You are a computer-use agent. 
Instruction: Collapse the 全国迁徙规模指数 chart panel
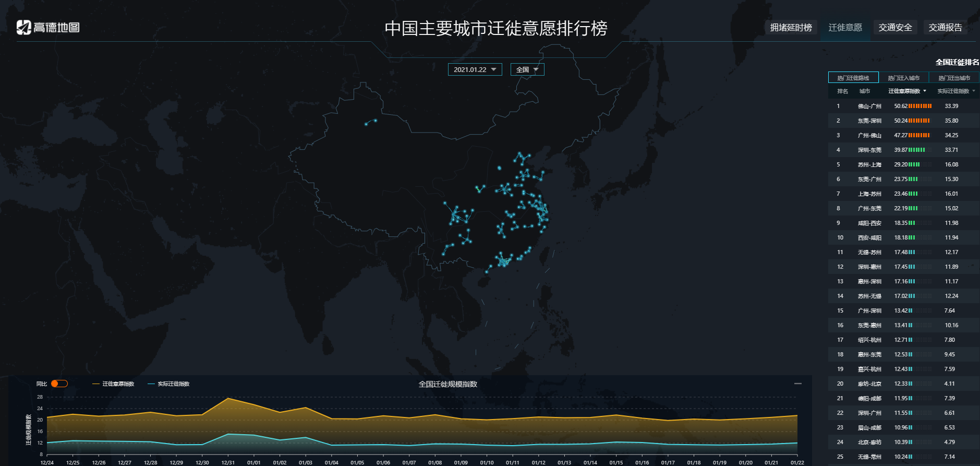[797, 384]
